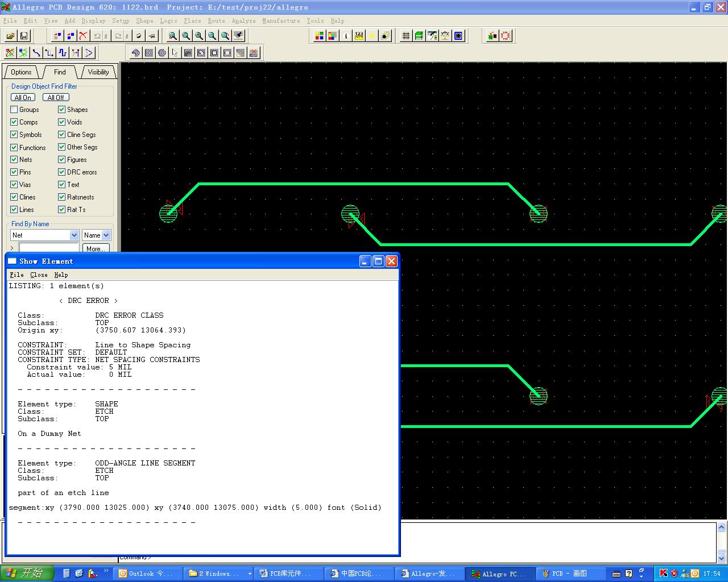Uncheck the DRC errors checkbox
728x582 pixels.
click(x=62, y=172)
